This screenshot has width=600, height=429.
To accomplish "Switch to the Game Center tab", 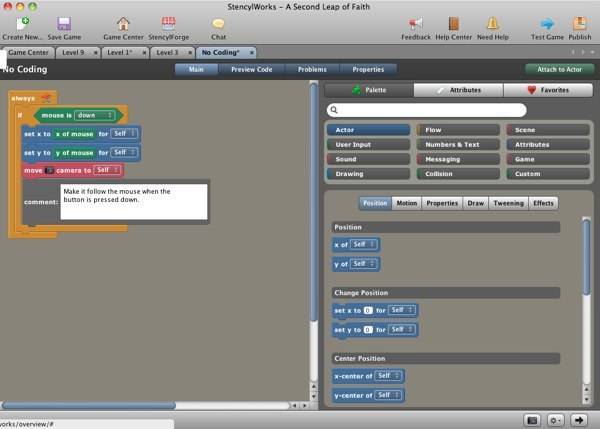I will click(x=28, y=53).
